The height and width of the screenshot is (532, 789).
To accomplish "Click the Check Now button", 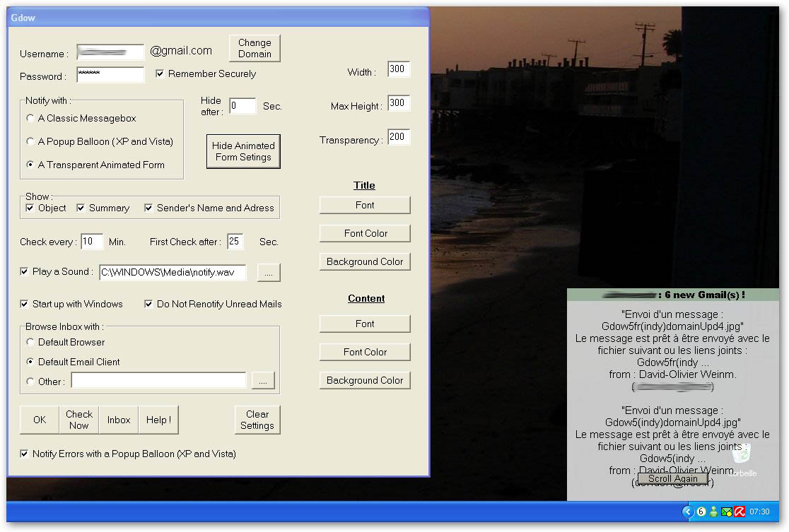I will click(x=79, y=420).
